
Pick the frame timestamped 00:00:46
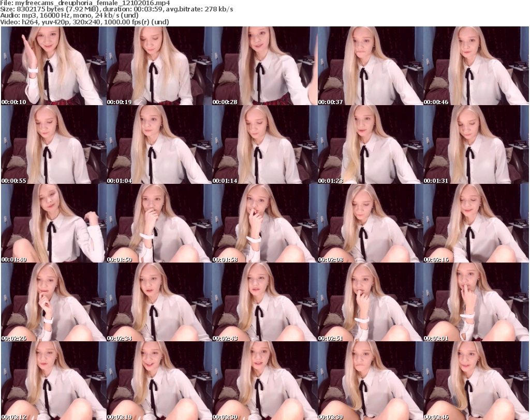(x=475, y=66)
